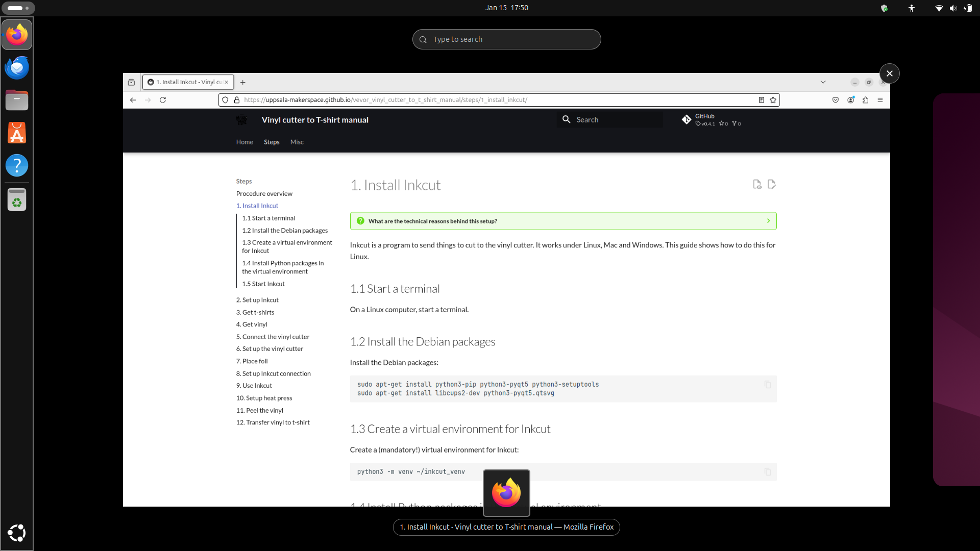Open the Firefox account icon
Viewport: 980px width, 551px height.
[x=851, y=100]
